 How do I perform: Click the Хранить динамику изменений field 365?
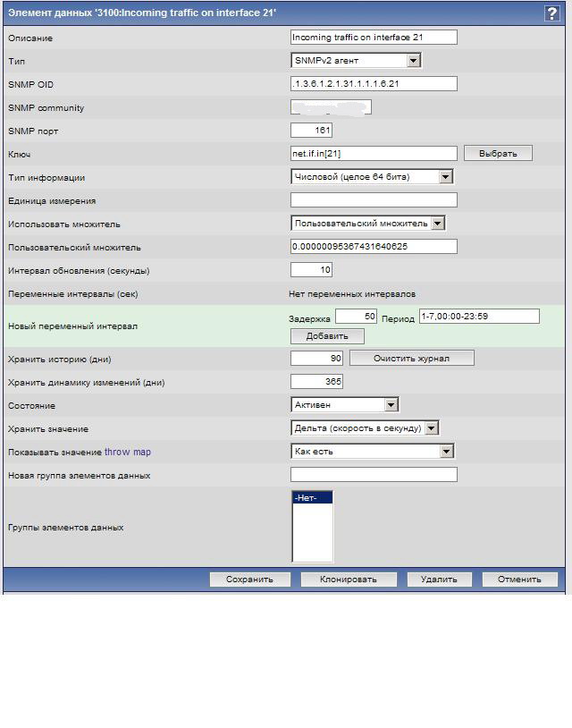[317, 382]
